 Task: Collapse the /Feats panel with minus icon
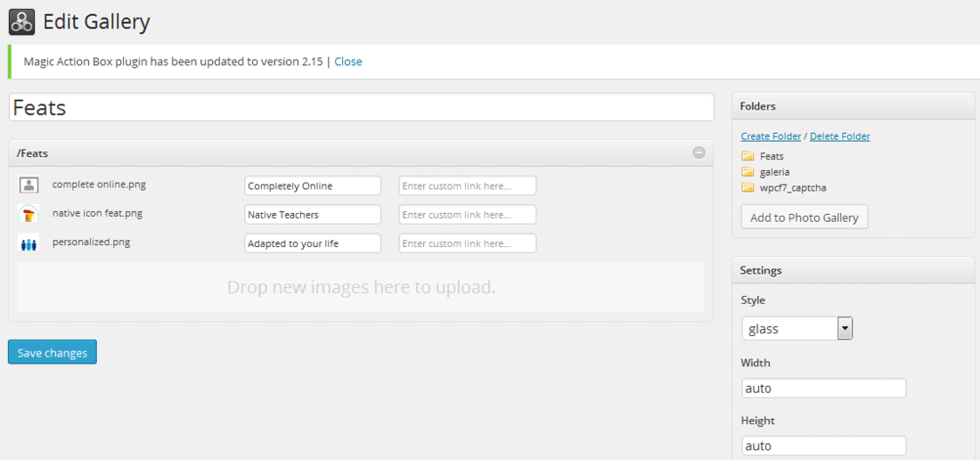[x=698, y=152]
